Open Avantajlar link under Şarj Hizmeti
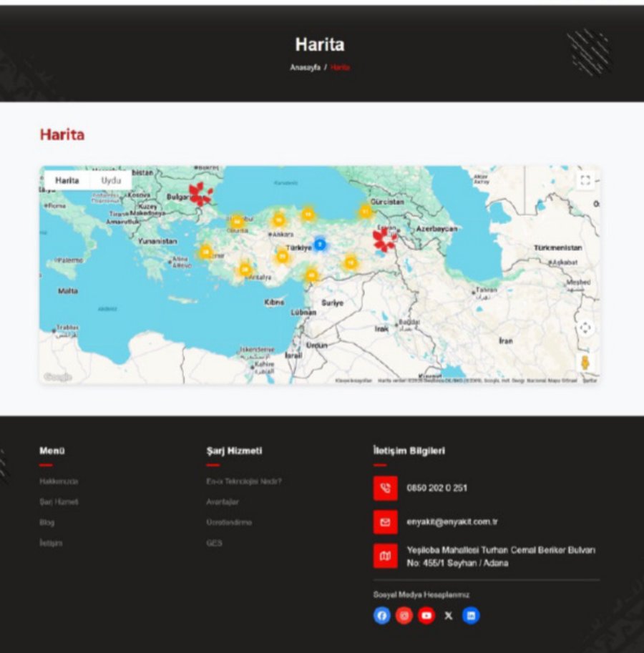Viewport: 644px width, 653px height. (x=223, y=502)
